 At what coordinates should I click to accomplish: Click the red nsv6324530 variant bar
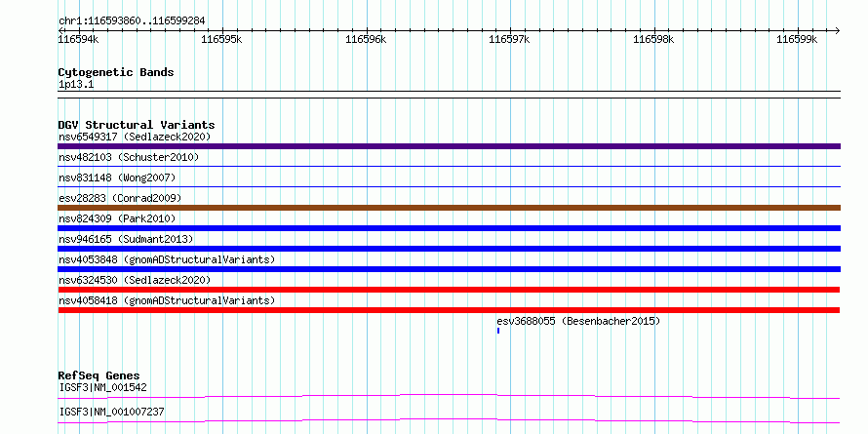[x=449, y=290]
